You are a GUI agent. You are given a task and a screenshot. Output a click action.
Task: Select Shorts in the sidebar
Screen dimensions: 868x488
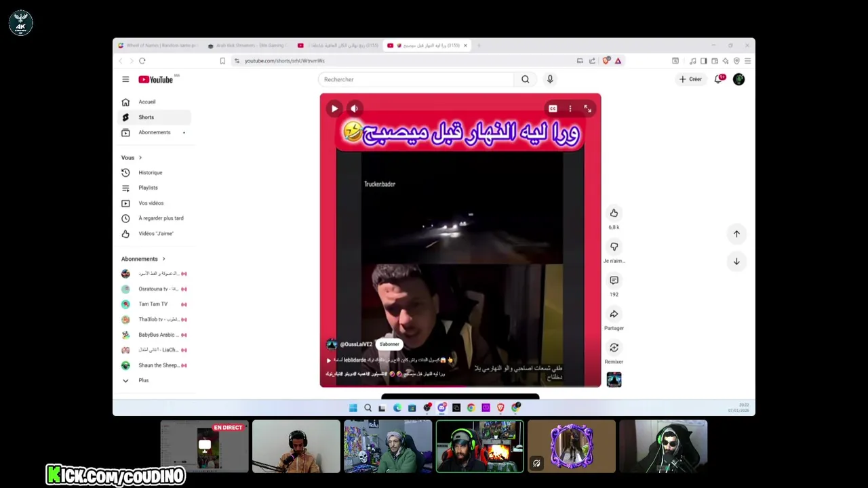point(155,117)
